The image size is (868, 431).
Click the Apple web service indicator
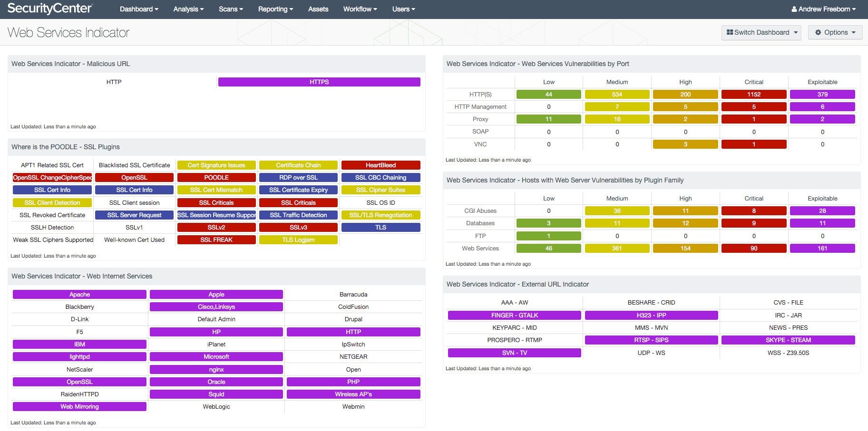pyautogui.click(x=216, y=295)
